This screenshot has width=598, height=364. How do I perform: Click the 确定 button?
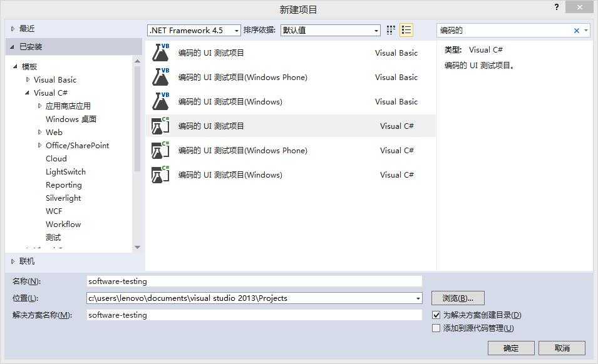point(511,348)
